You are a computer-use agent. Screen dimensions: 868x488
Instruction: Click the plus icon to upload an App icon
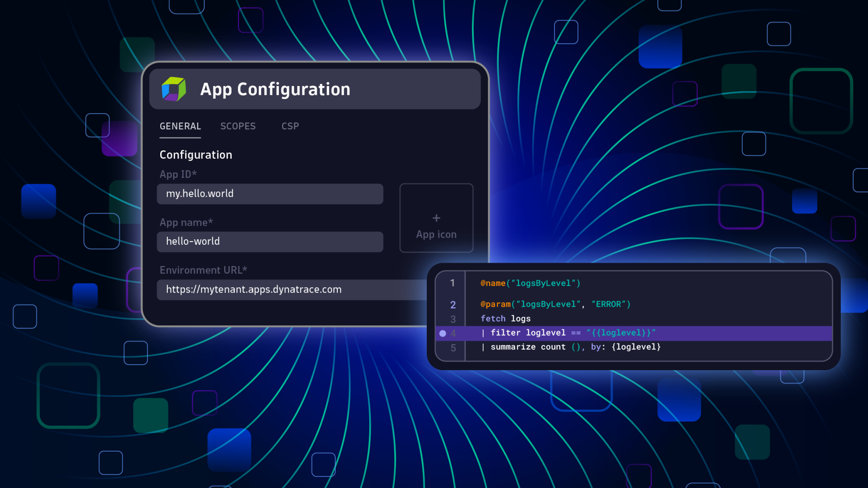pyautogui.click(x=436, y=218)
